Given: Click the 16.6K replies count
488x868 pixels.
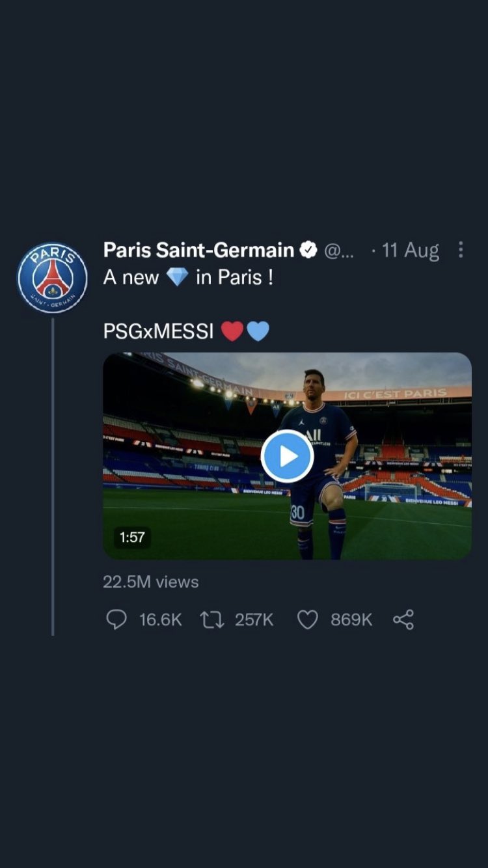Looking at the screenshot, I should pos(160,620).
